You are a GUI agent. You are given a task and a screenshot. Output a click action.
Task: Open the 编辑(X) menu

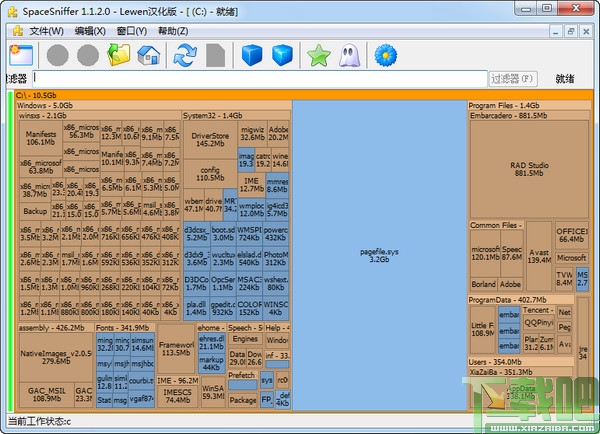click(91, 31)
